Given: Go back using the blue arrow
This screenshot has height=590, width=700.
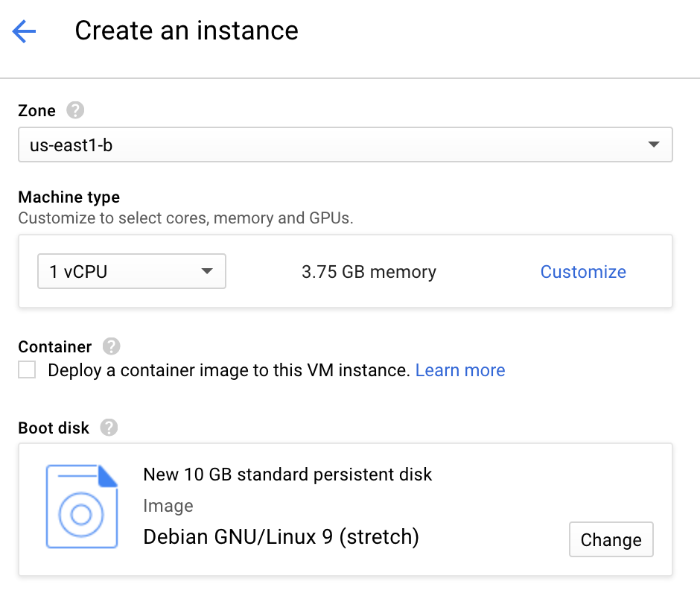Looking at the screenshot, I should point(24,31).
